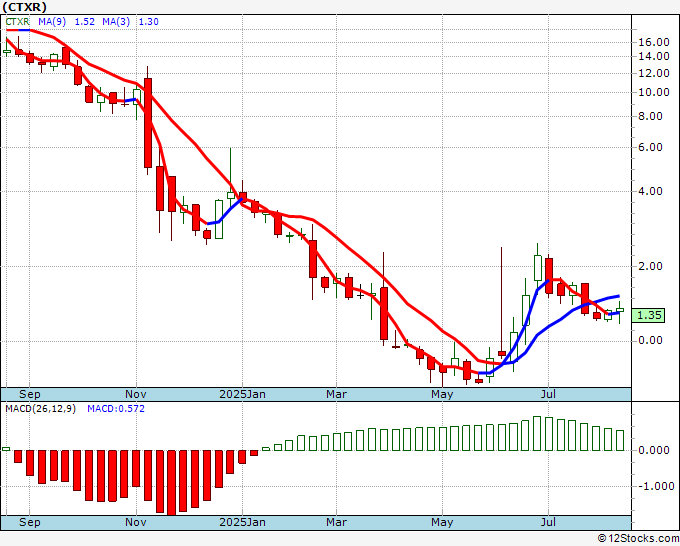Click the 2.00 price axis label

650,266
